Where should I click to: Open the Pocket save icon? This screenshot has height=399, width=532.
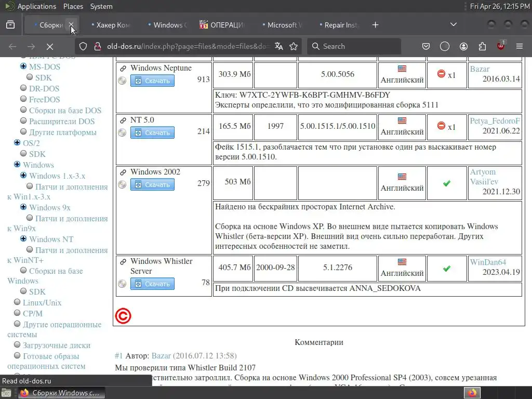(426, 46)
